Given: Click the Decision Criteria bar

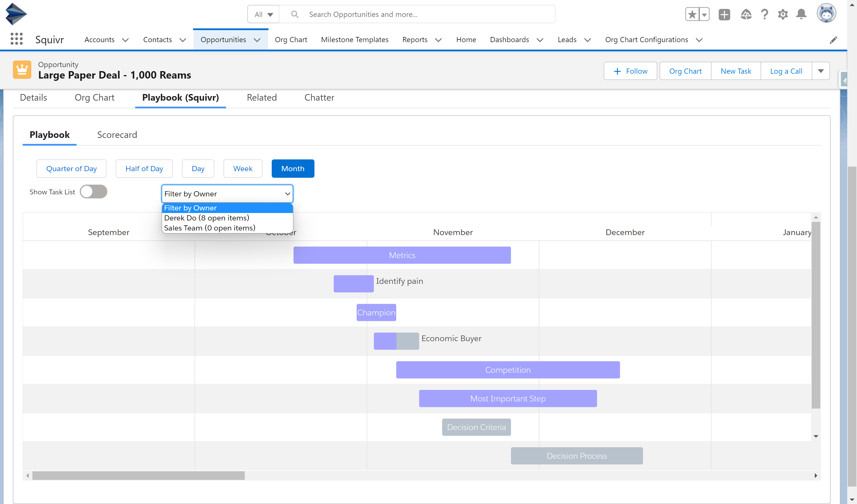Looking at the screenshot, I should tap(476, 427).
